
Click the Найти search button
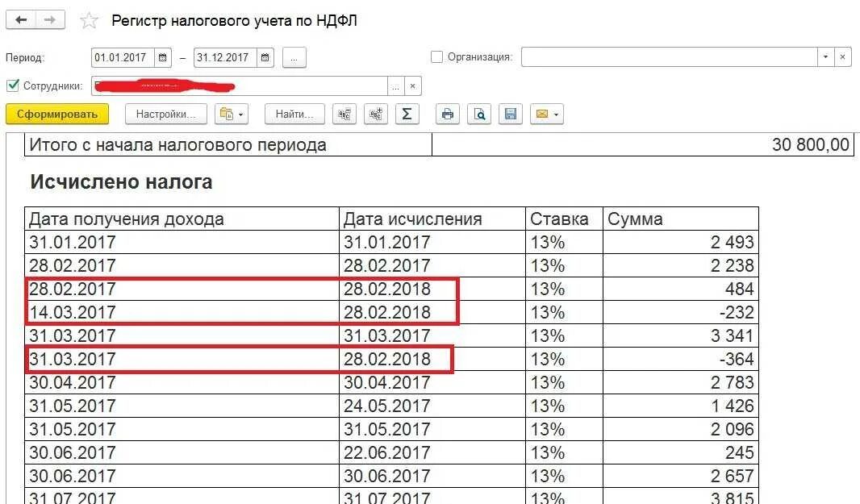[x=294, y=114]
